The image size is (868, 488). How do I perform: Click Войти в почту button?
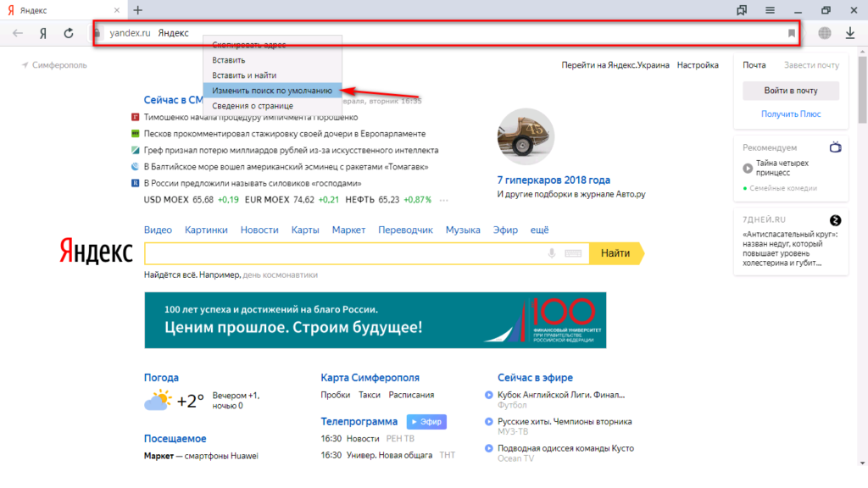click(x=791, y=91)
